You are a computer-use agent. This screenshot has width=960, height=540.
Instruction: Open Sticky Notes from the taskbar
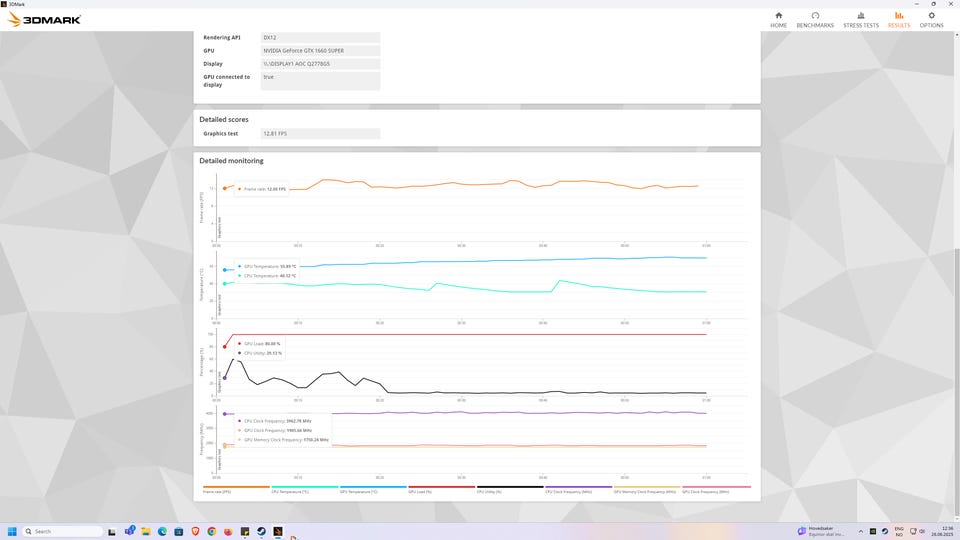click(245, 531)
